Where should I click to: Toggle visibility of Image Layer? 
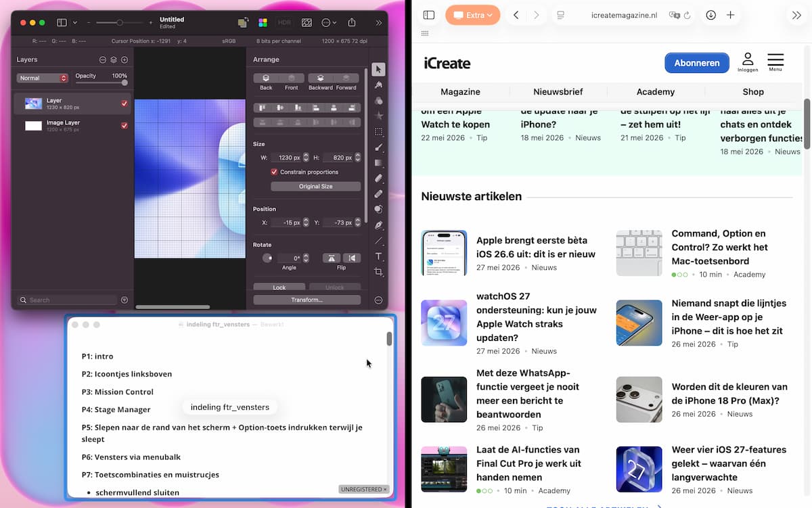(x=125, y=126)
